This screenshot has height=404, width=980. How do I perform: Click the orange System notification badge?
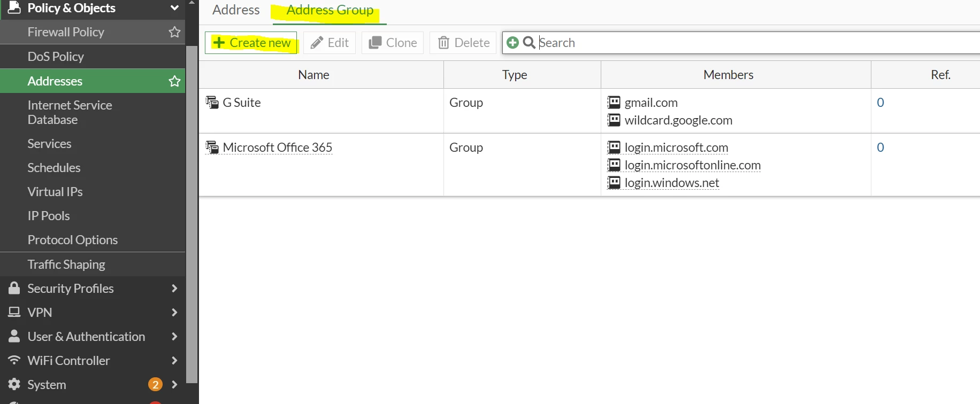point(155,384)
